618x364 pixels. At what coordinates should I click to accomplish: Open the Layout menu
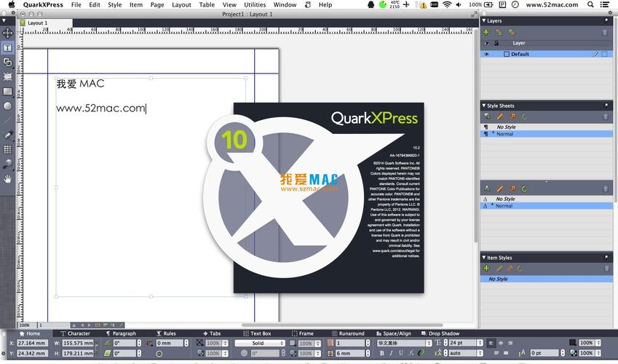click(x=181, y=5)
